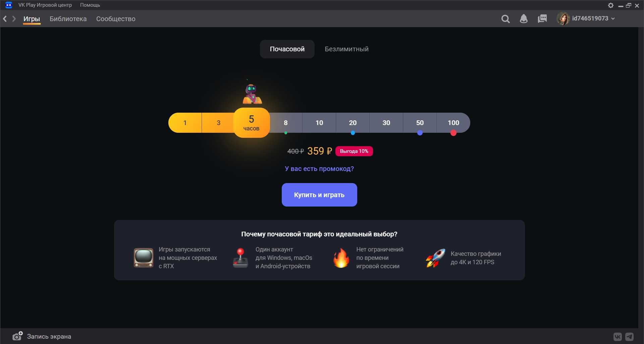
Task: Open search with the magnifier icon
Action: pyautogui.click(x=505, y=19)
